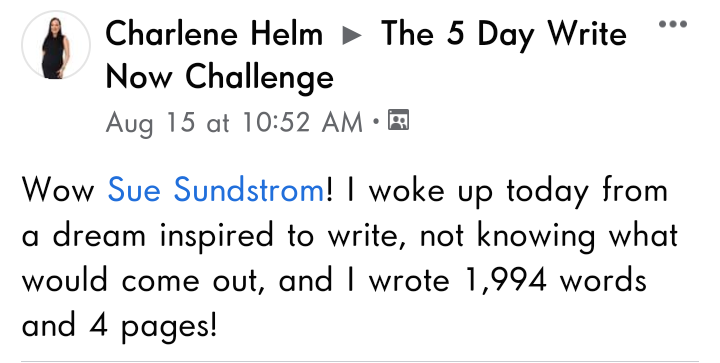The height and width of the screenshot is (363, 720).
Task: Click the '1,994 words' text in post
Action: 556,280
